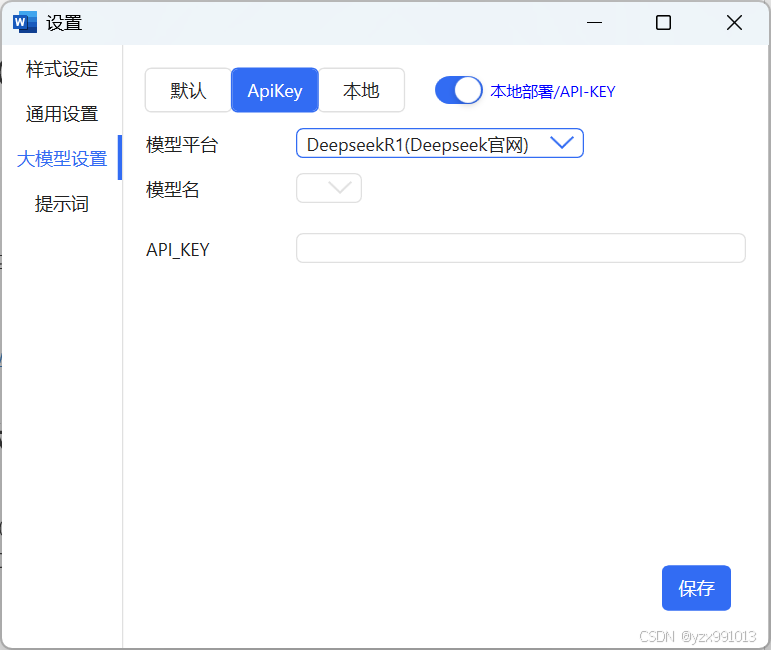This screenshot has height=650, width=771.
Task: Maximize the 设置 window
Action: point(663,23)
